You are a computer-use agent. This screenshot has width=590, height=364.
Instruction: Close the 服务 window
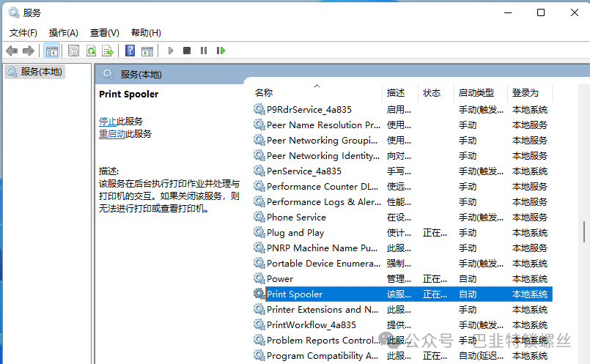pyautogui.click(x=574, y=12)
